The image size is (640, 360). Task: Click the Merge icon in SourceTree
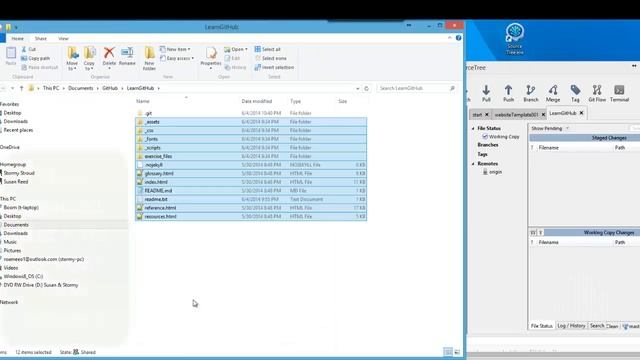(x=553, y=93)
